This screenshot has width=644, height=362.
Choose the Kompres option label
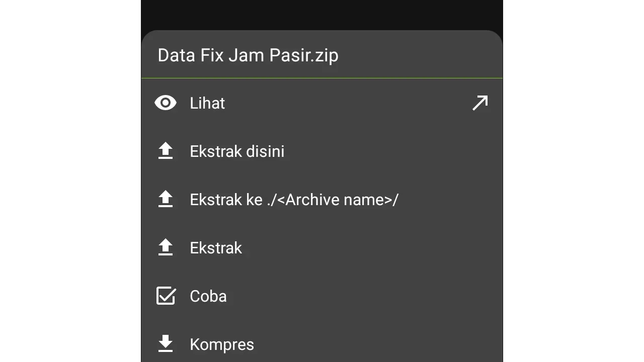click(222, 344)
